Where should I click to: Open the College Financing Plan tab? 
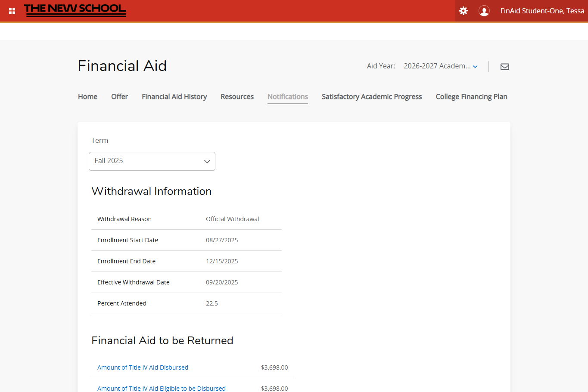(471, 97)
